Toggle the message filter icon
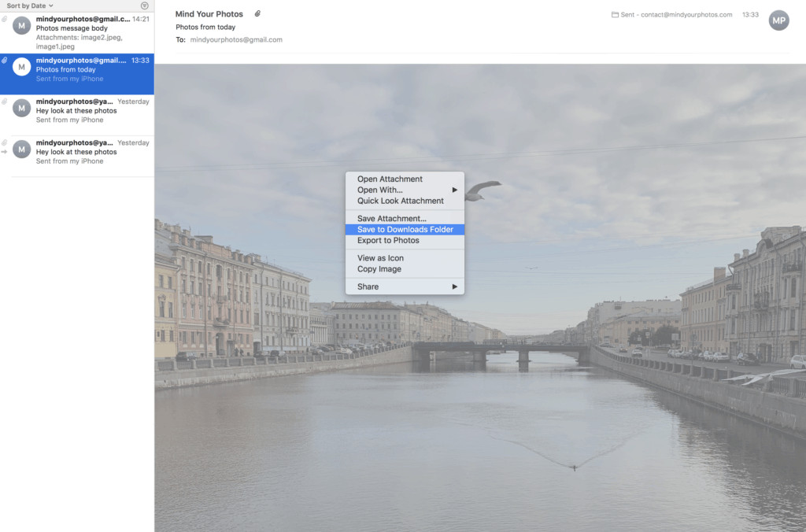806x532 pixels. [x=145, y=6]
